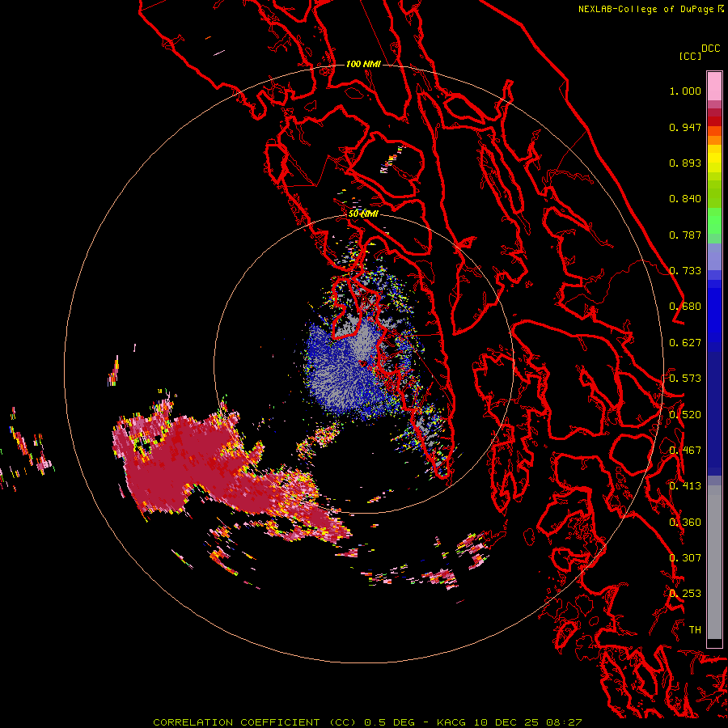This screenshot has height=728, width=728.
Task: Click the [CC] units label
Action: click(x=690, y=56)
